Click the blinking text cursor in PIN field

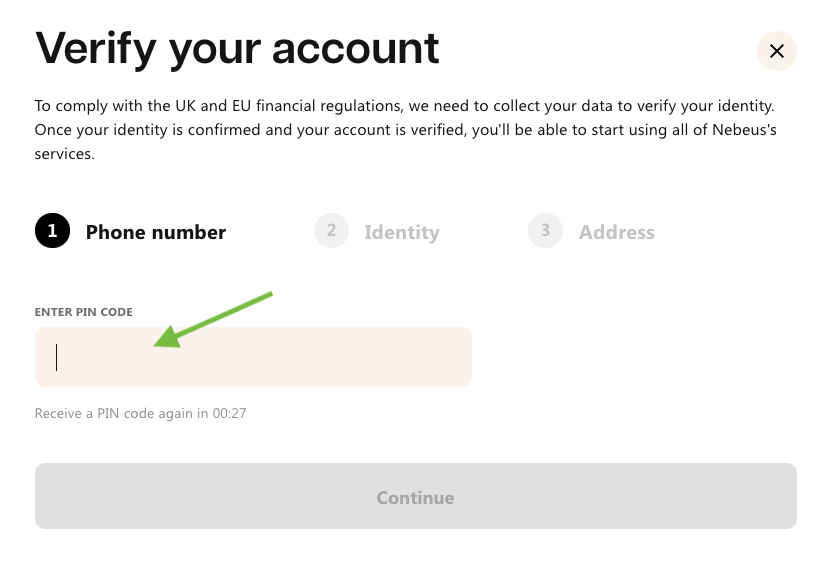(57, 357)
